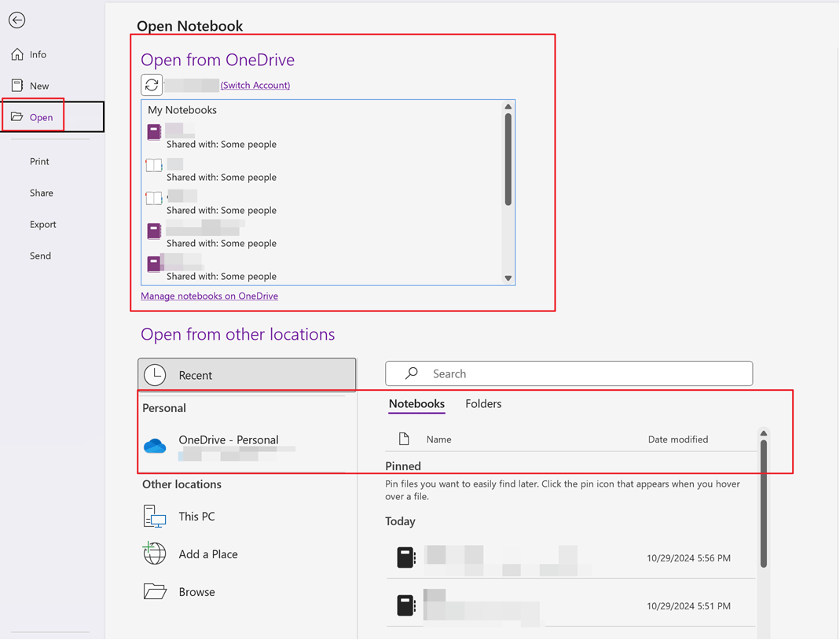Click the Info home icon

(17, 54)
